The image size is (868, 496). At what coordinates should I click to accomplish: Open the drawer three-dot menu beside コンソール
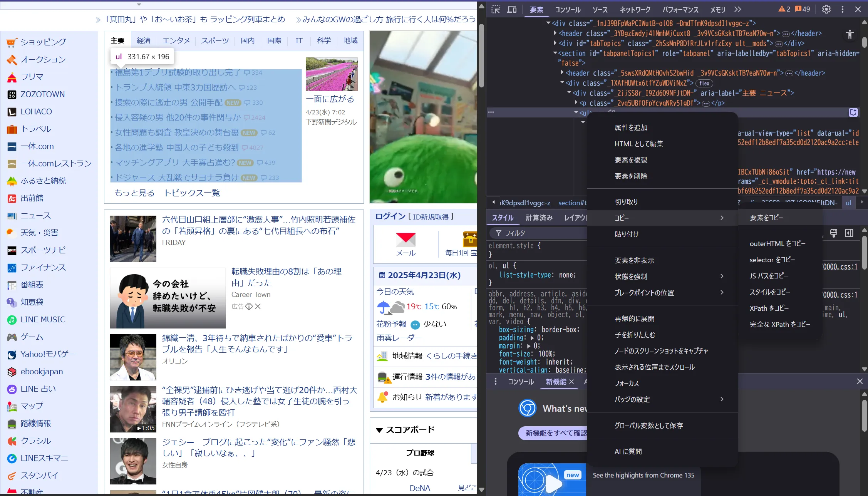[x=496, y=382]
